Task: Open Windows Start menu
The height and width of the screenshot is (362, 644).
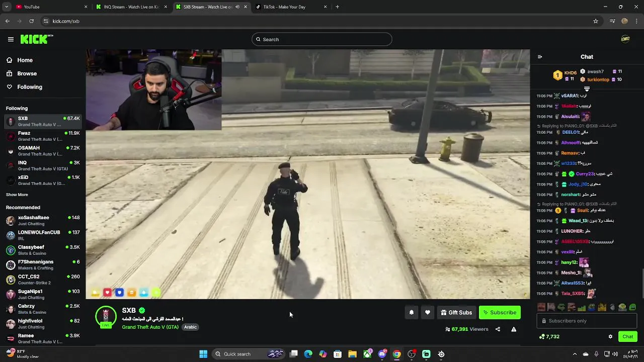Action: pyautogui.click(x=203, y=354)
